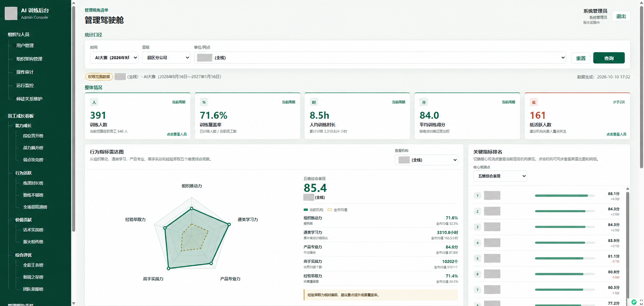The height and width of the screenshot is (306, 644).
Task: Click the 重置 button
Action: (581, 58)
